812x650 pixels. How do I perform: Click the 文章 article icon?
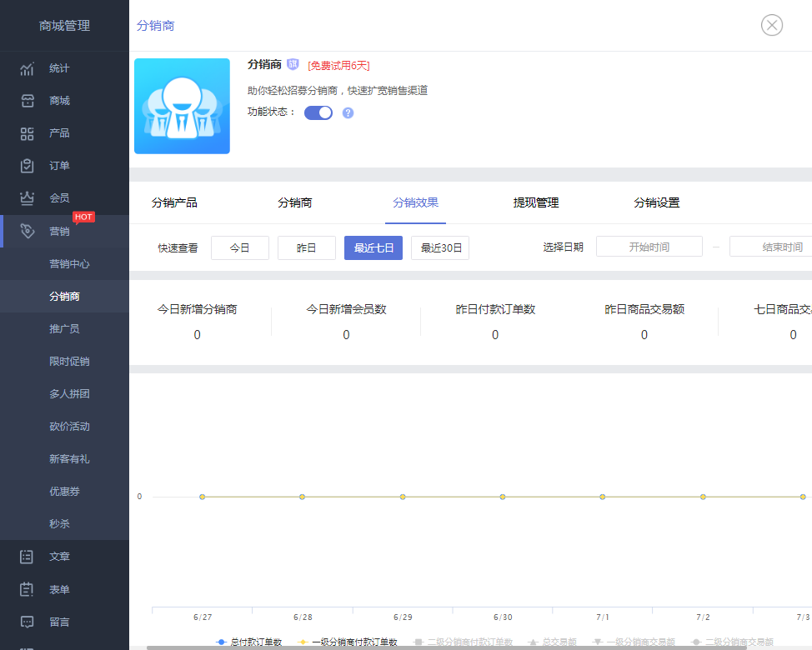(27, 557)
